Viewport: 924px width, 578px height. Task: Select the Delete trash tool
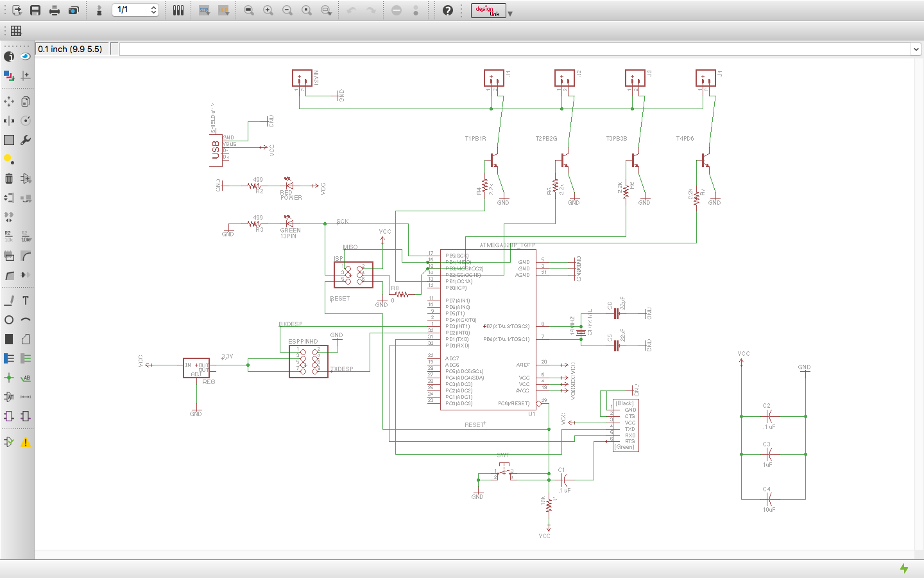coord(9,179)
